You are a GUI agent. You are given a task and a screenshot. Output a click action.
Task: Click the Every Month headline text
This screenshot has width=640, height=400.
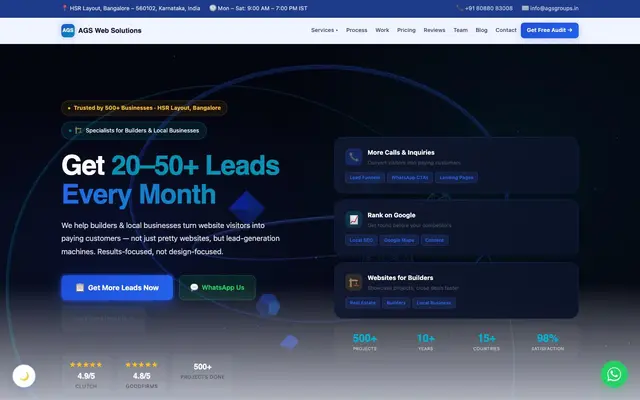[x=139, y=194]
